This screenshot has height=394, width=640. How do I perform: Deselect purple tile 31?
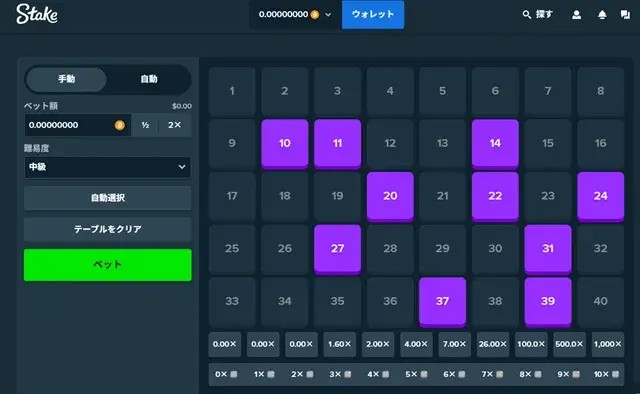click(548, 249)
